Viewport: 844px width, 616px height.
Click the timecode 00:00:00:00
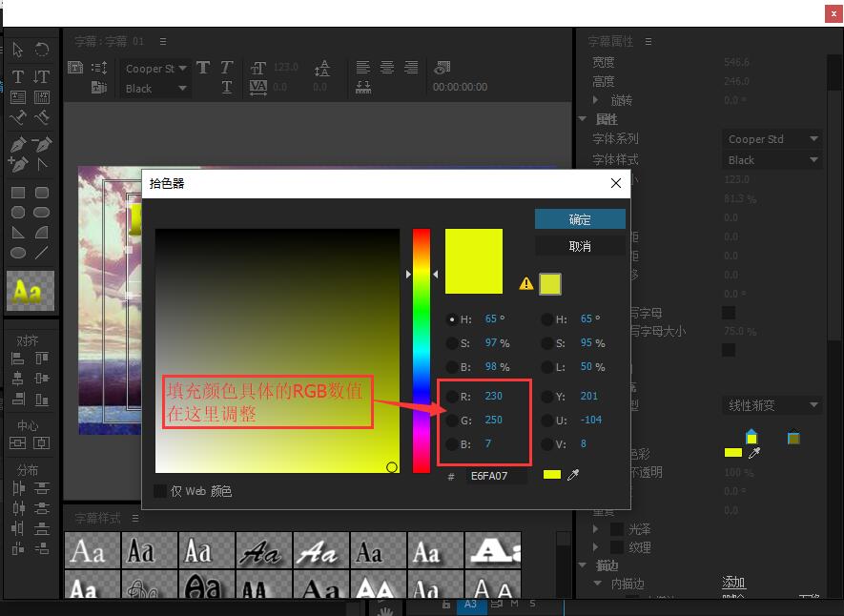point(461,87)
